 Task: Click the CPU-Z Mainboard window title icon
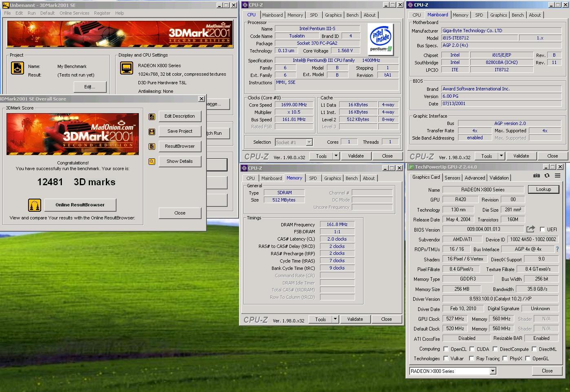pyautogui.click(x=410, y=5)
